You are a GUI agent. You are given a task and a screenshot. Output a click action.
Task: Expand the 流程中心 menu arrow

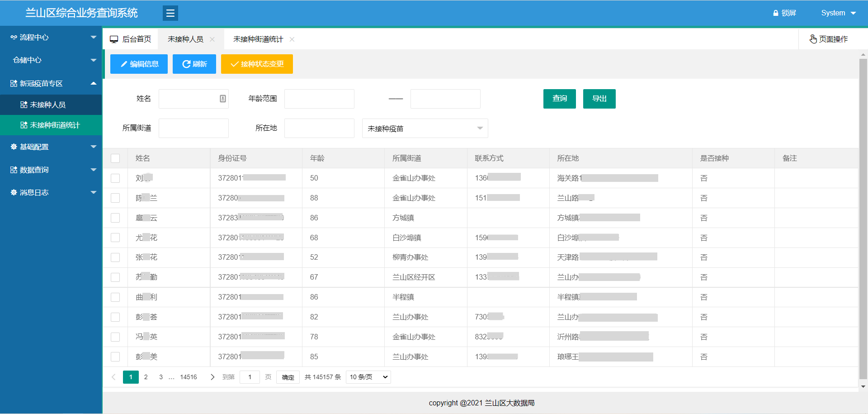[x=94, y=37]
